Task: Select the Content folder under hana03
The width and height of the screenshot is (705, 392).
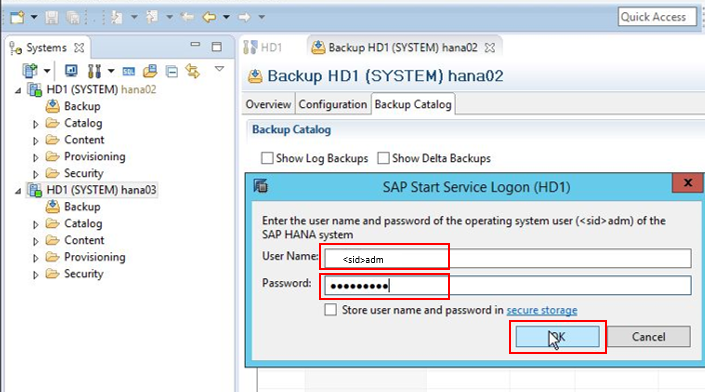Action: 84,240
